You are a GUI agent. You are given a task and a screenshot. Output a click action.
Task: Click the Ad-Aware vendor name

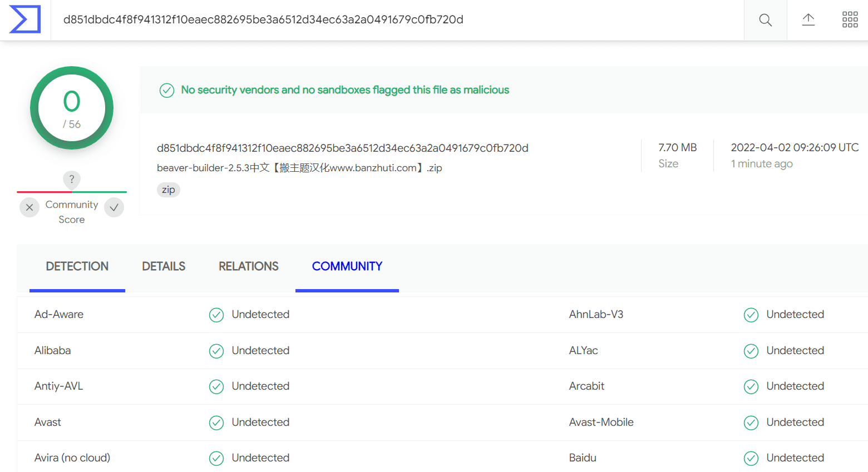pyautogui.click(x=59, y=315)
